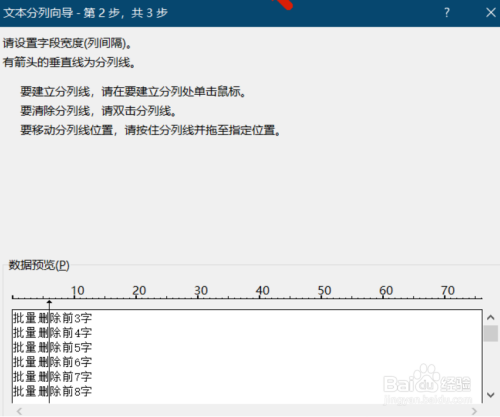Click text 要建立分列线 instruction line
This screenshot has width=500, height=417.
tap(133, 91)
